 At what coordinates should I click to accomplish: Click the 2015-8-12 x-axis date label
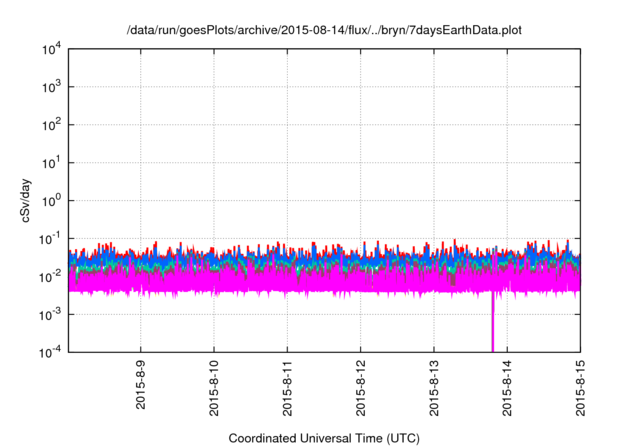(360, 388)
